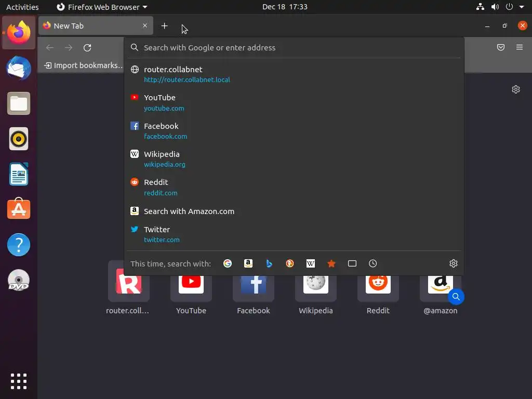Open new tab page personalize gear
This screenshot has width=532, height=399.
(516, 89)
